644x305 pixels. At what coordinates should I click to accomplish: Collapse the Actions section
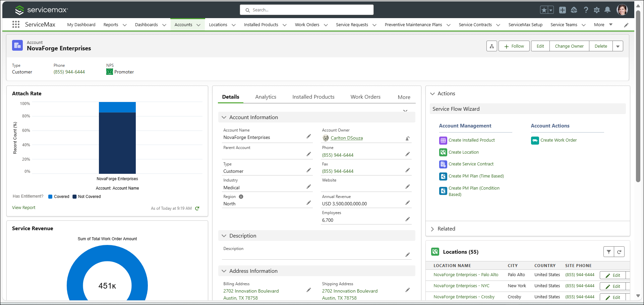coord(432,94)
